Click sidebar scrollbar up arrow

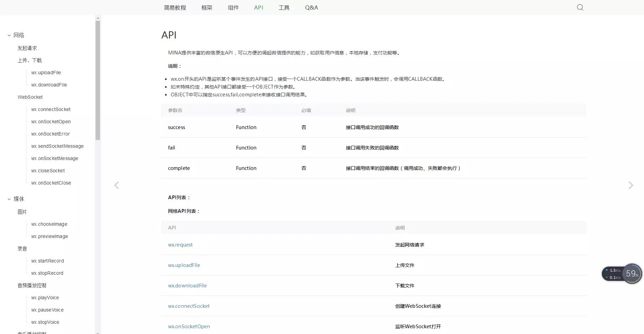[98, 18]
